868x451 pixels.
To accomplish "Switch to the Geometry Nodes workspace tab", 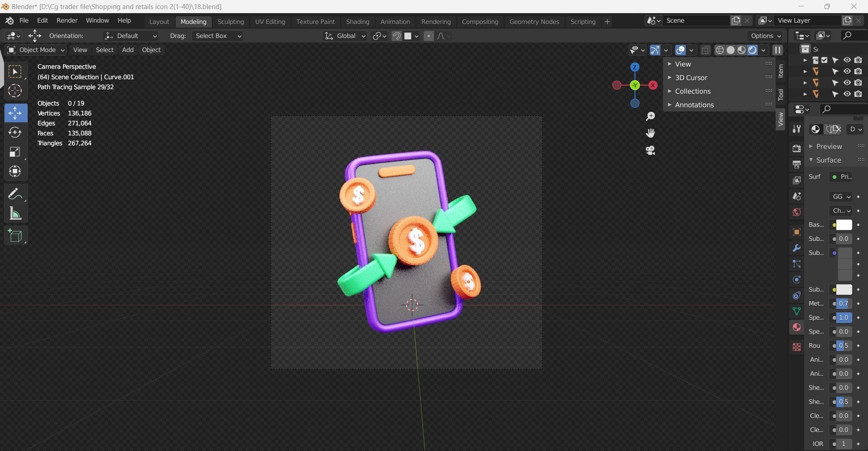I will click(534, 22).
